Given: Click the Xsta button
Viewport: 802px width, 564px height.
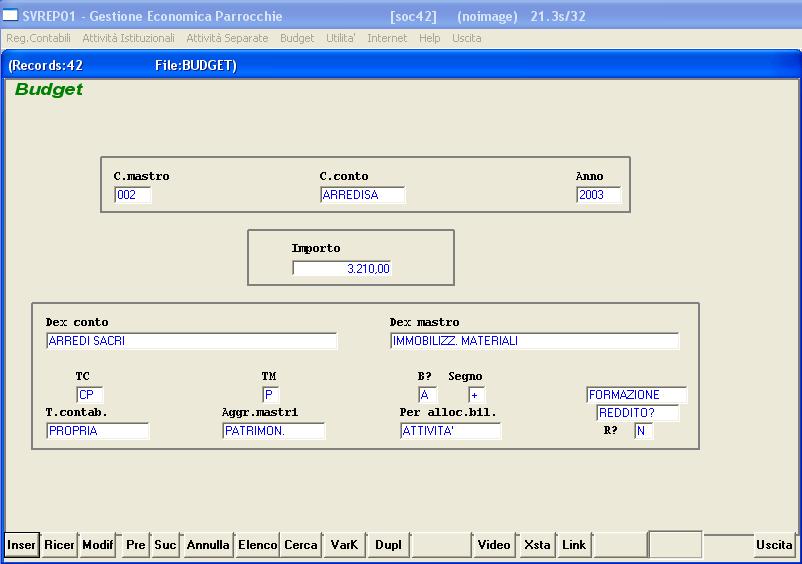Looking at the screenshot, I should click(x=537, y=545).
